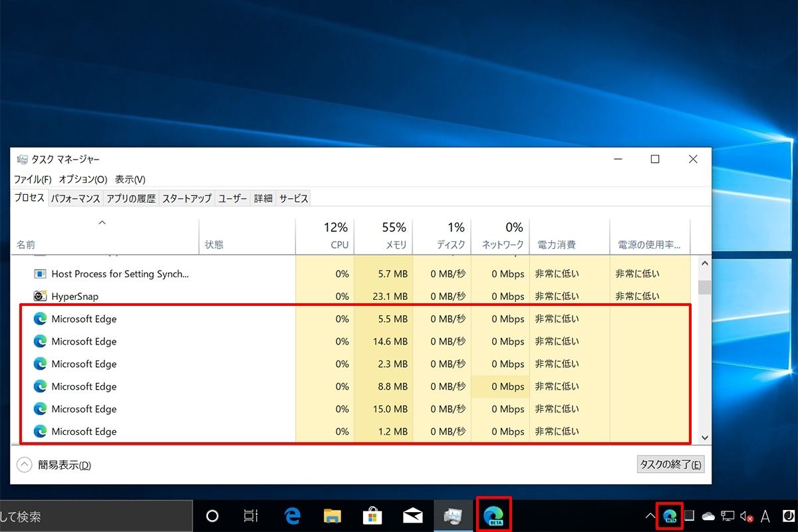798x532 pixels.
Task: Click the Edge icon in the 2.3 MB row
Action: pos(40,364)
